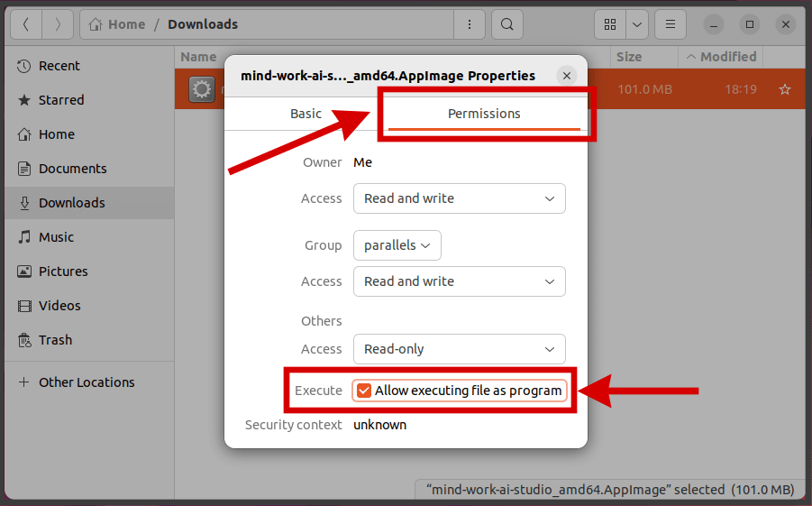Switch view with the grid view icon

tap(610, 24)
